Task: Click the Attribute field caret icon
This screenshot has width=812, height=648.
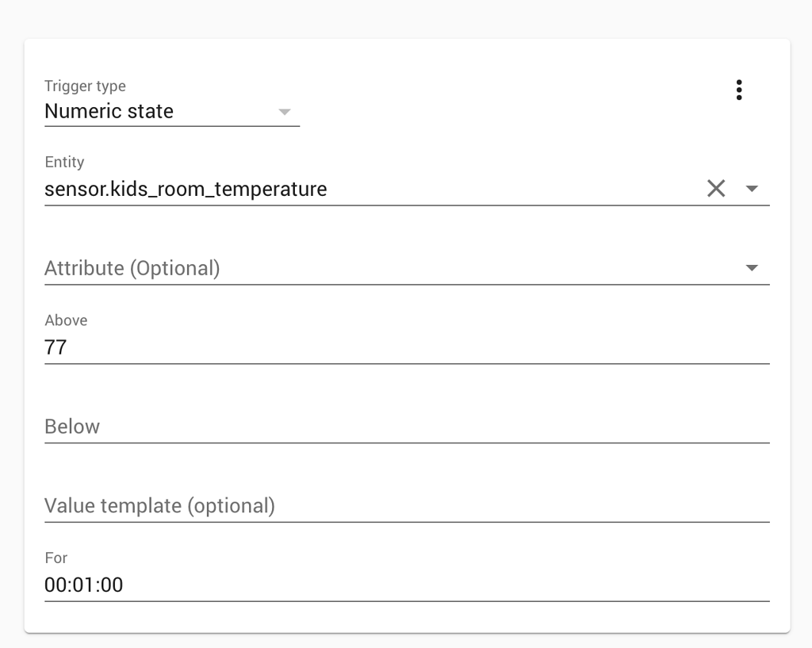Action: click(752, 268)
